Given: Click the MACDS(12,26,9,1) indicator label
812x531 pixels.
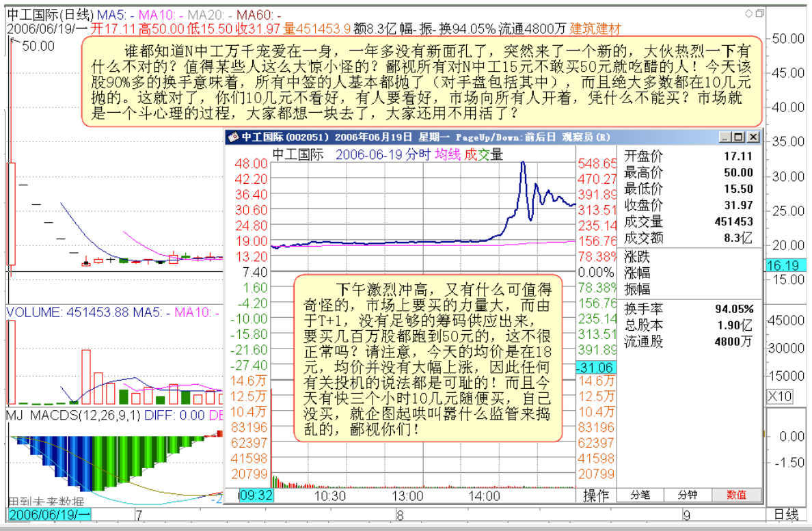Looking at the screenshot, I should [85, 415].
